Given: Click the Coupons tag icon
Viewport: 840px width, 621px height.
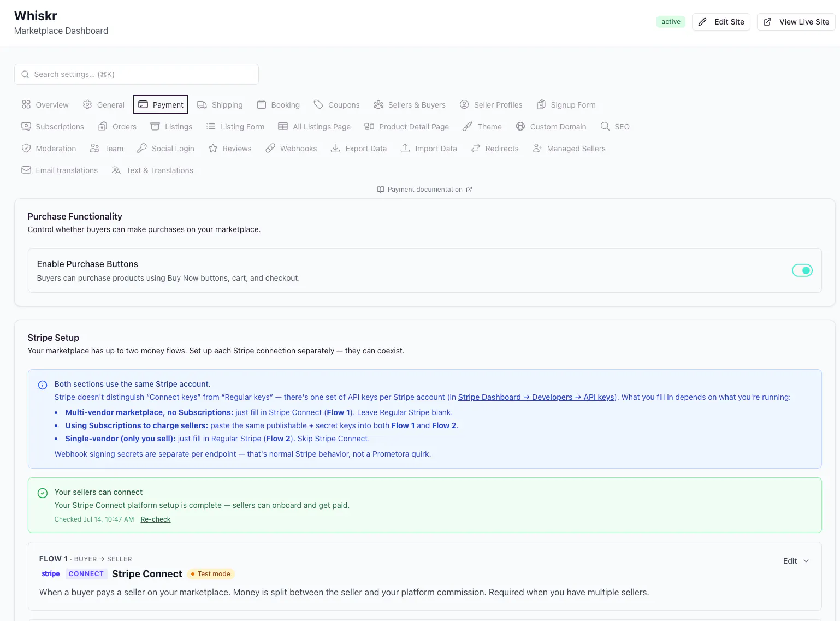Looking at the screenshot, I should 318,104.
